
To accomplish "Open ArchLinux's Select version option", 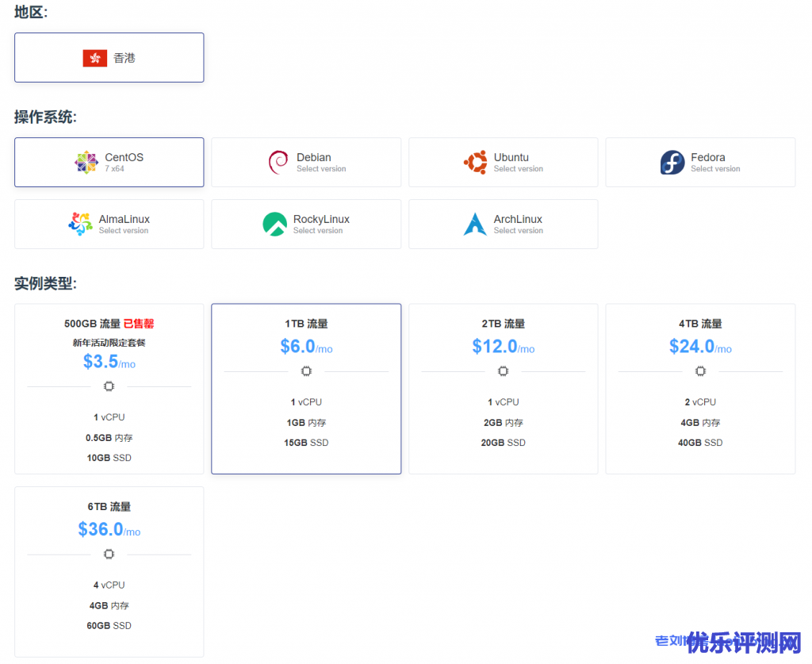I will pos(518,231).
